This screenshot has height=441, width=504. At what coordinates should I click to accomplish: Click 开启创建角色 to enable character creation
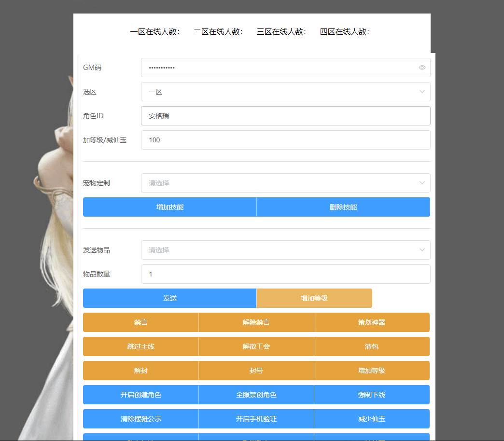click(140, 395)
